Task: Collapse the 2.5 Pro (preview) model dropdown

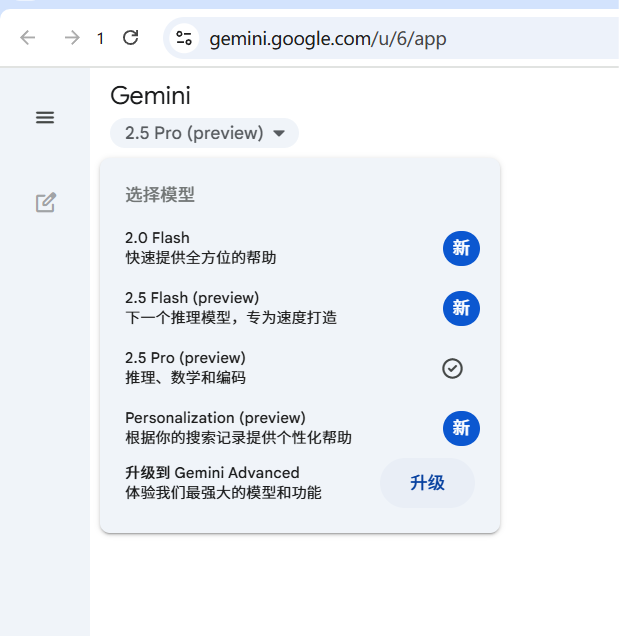Action: (204, 133)
